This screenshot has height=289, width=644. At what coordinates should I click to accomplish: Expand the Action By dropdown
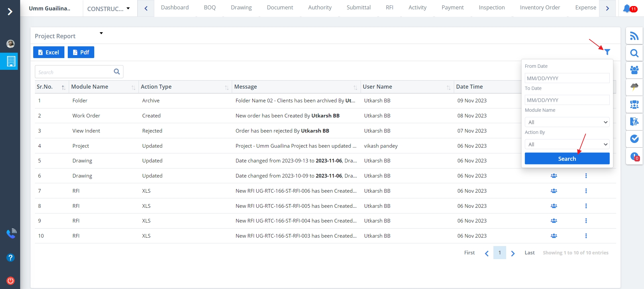coord(567,144)
